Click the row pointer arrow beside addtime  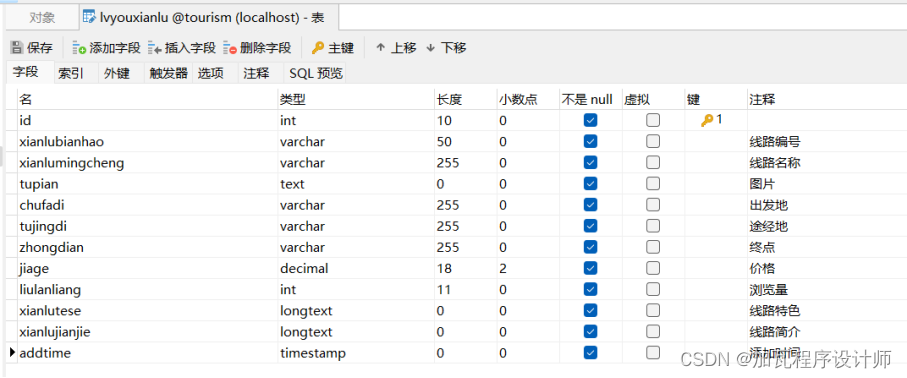[13, 352]
